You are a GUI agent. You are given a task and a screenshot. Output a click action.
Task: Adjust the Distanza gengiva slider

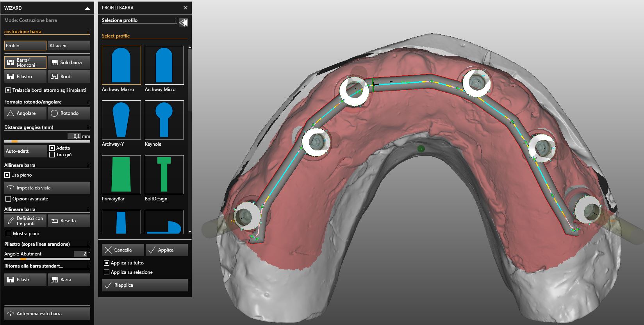[14, 141]
